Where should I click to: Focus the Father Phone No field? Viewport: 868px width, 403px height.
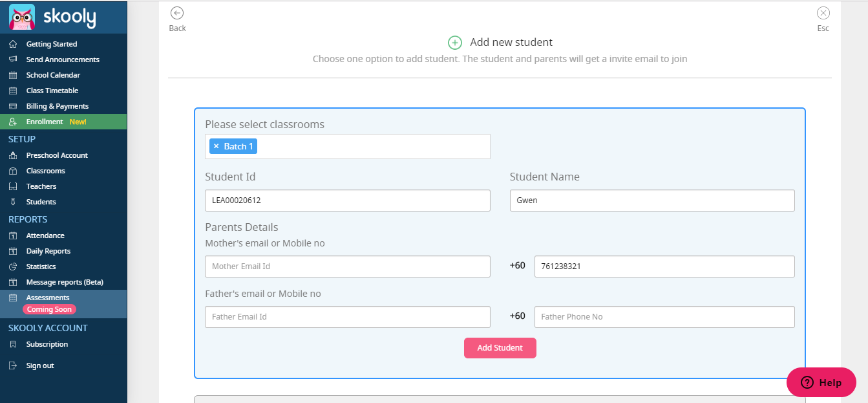[x=664, y=317]
